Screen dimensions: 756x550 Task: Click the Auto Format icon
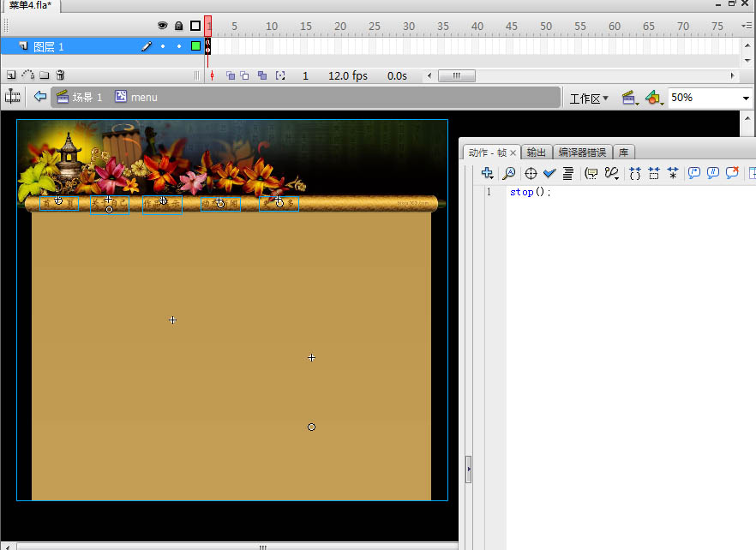click(568, 174)
